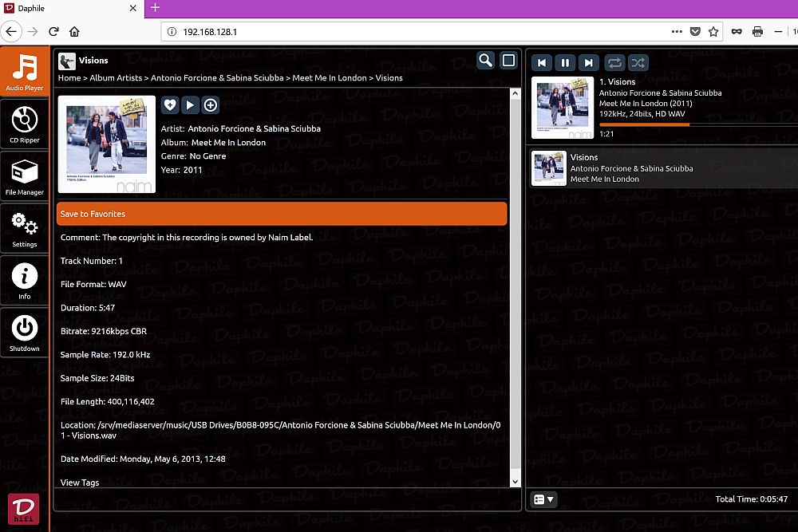This screenshot has width=798, height=532.
Task: Go to browser home page
Action: tap(74, 32)
